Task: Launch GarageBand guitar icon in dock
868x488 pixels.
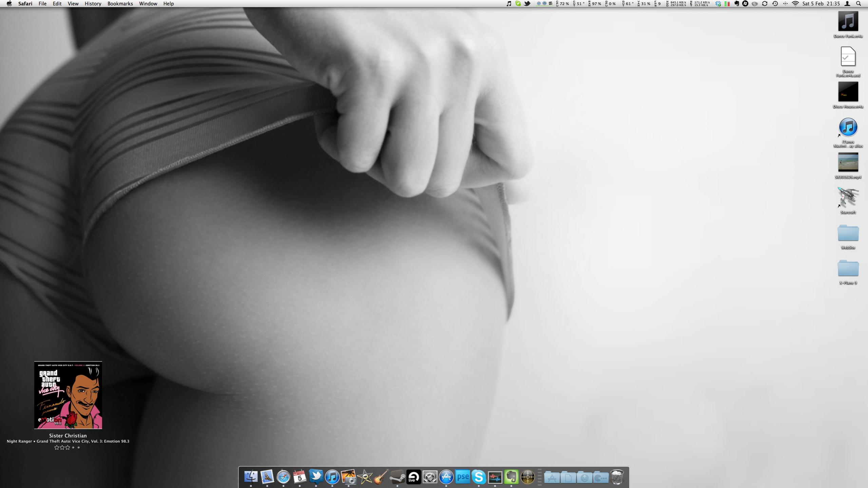Action: coord(381,477)
